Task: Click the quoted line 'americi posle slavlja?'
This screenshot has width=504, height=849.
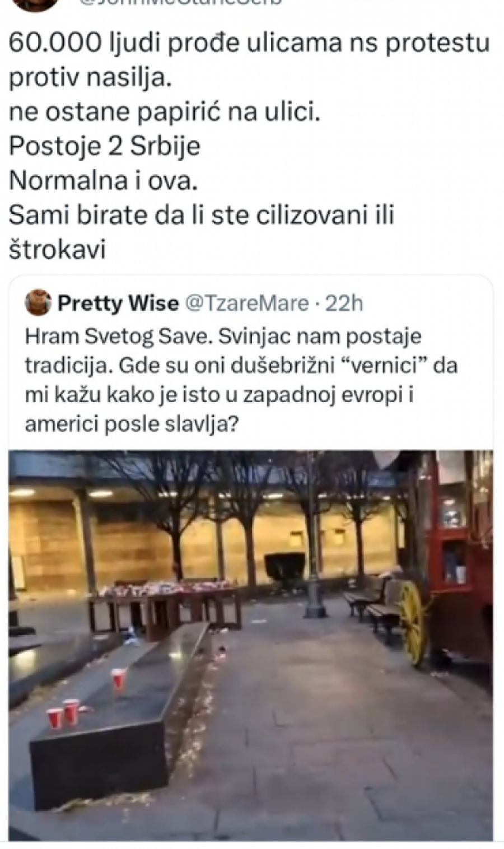Action: point(131,424)
